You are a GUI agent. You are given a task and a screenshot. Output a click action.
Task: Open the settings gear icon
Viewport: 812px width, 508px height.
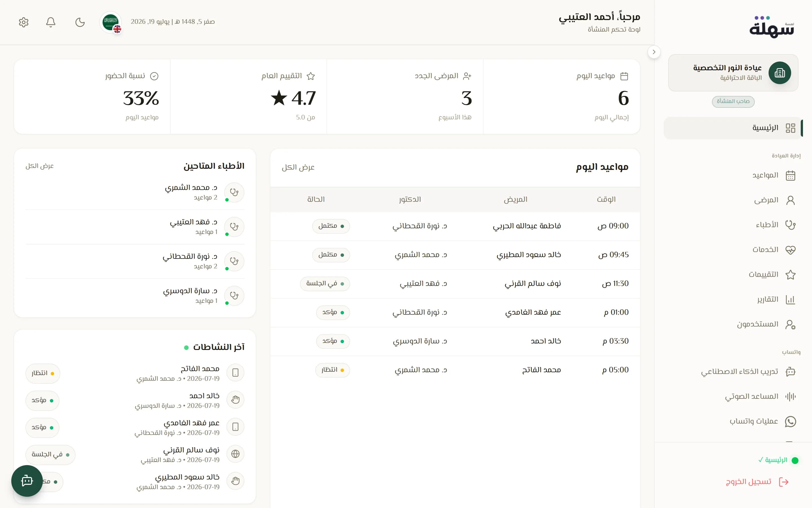pos(23,22)
